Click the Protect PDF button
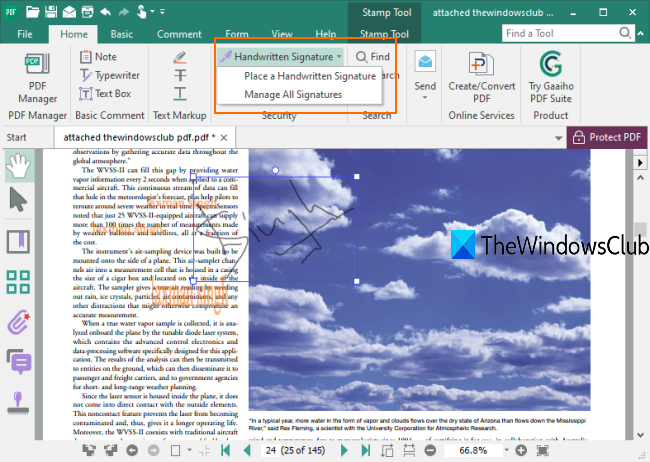This screenshot has width=650, height=462. pyautogui.click(x=607, y=137)
